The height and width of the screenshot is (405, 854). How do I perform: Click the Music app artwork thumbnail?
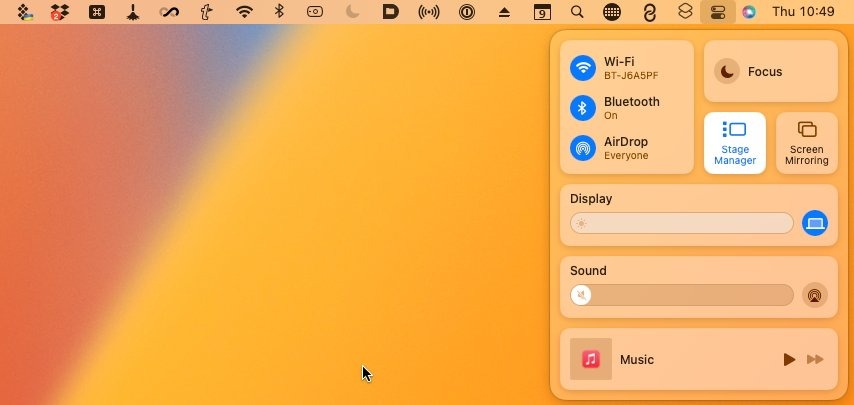591,359
